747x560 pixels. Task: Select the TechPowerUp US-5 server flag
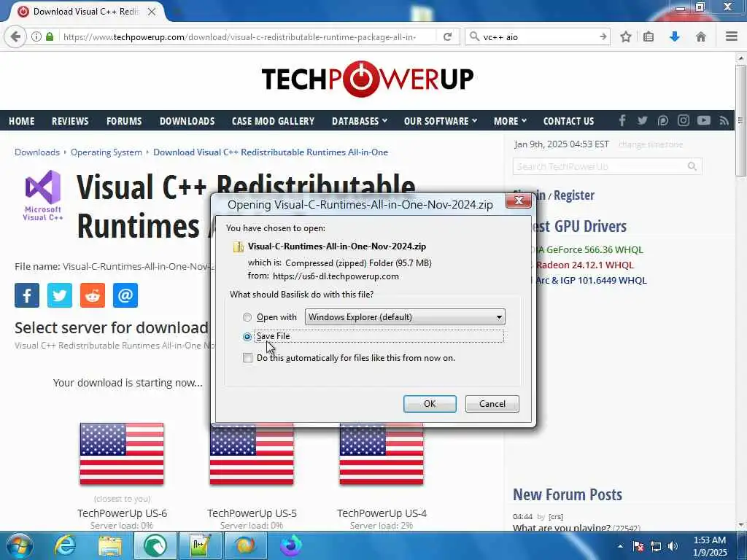[x=252, y=455]
